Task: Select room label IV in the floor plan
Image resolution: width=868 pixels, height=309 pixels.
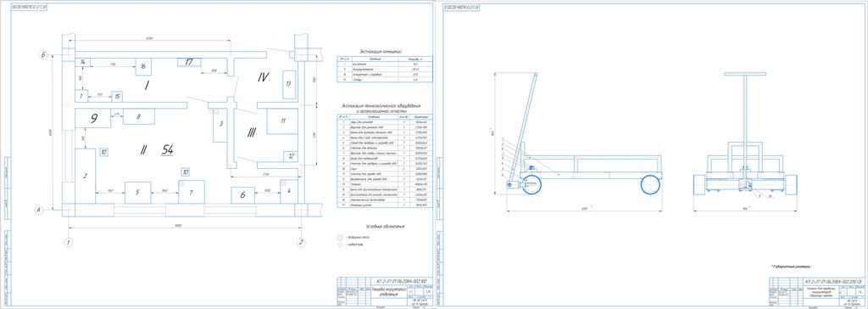Action: (263, 77)
